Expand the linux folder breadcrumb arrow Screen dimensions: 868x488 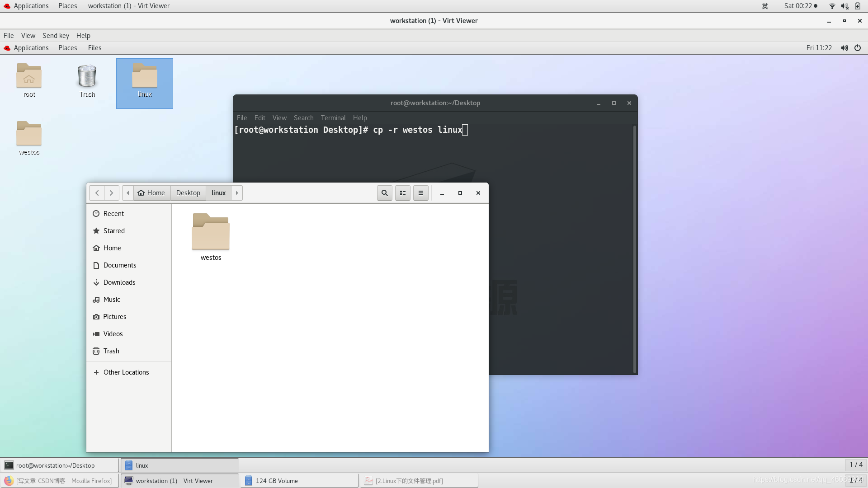[x=236, y=192]
